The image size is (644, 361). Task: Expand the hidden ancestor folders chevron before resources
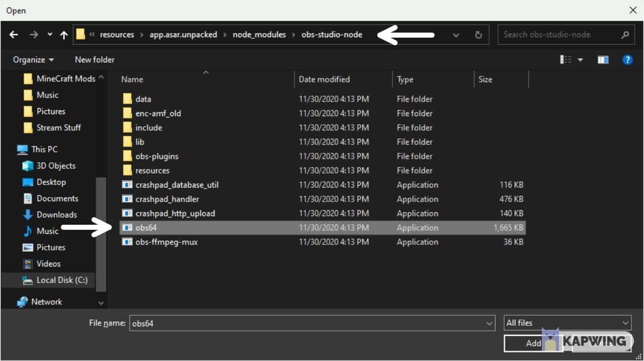coord(92,35)
